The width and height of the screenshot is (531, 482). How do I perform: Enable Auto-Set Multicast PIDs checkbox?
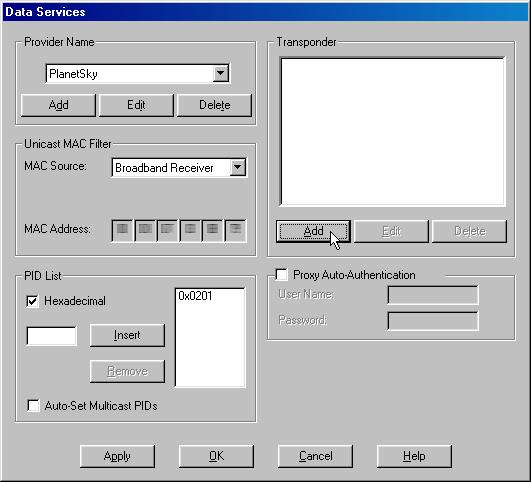(33, 405)
